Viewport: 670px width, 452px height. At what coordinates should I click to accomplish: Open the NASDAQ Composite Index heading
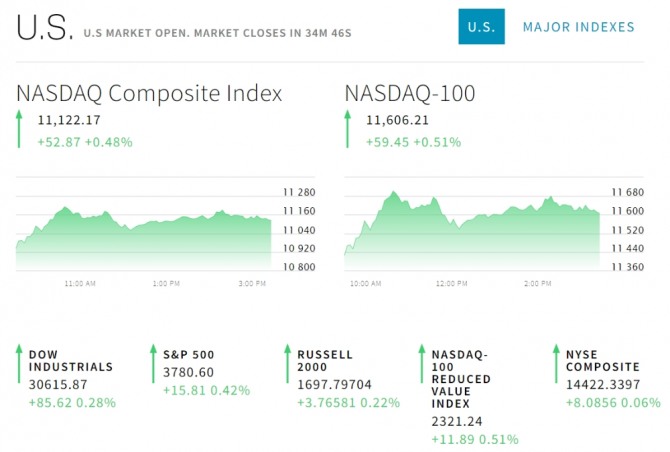click(149, 93)
